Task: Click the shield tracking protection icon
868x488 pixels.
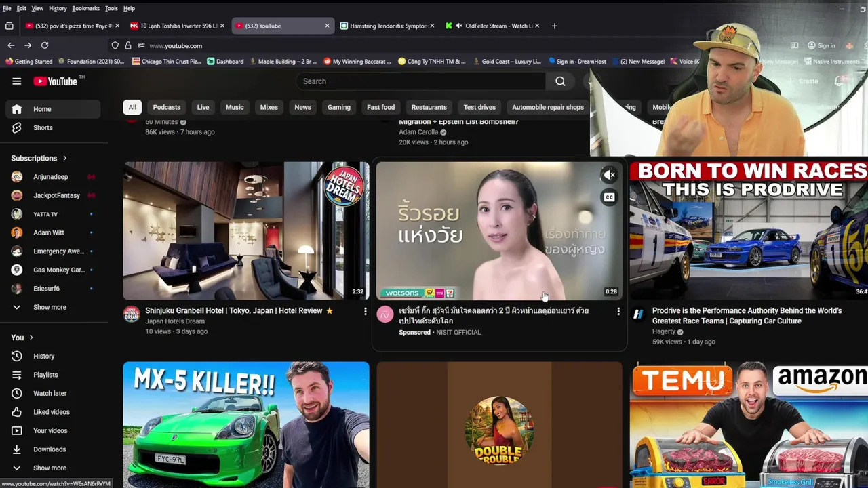Action: [x=115, y=45]
